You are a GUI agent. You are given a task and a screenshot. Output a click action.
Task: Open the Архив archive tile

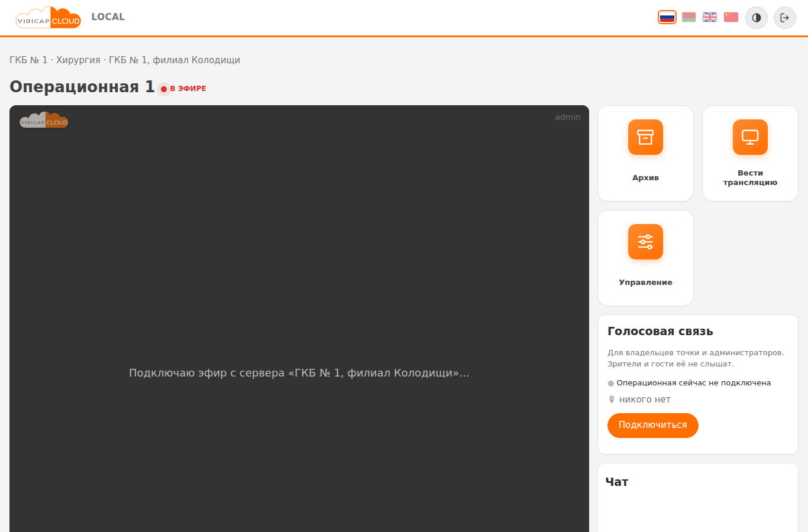point(645,154)
